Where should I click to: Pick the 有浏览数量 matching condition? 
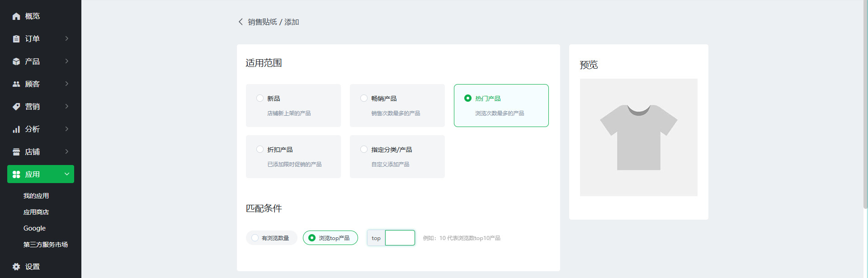255,238
